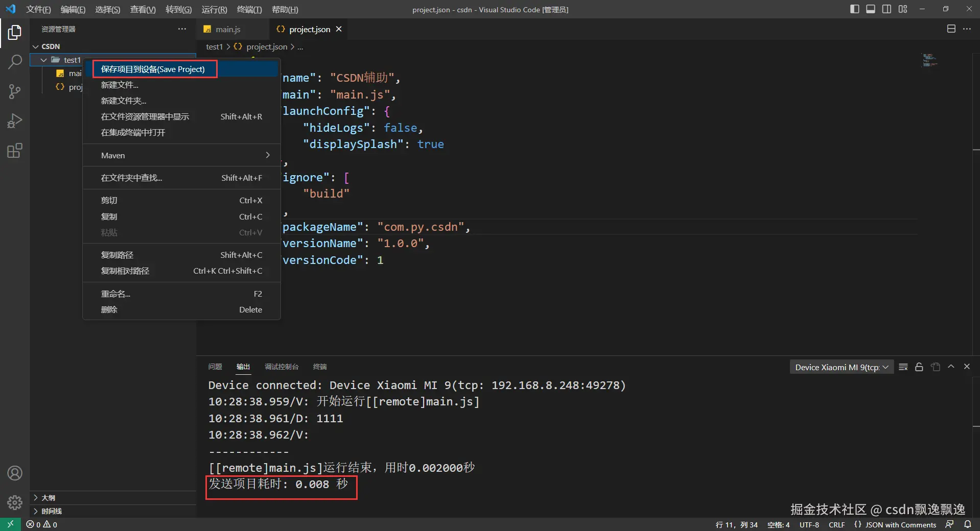Choose Copy Path (复制路径) option
The height and width of the screenshot is (531, 980).
click(181, 255)
